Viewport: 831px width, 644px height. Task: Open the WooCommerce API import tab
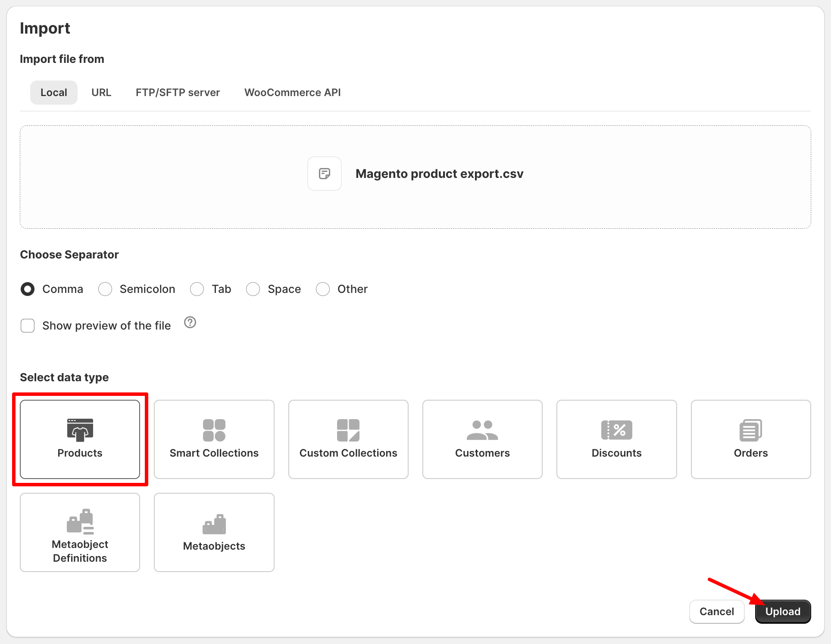point(292,92)
